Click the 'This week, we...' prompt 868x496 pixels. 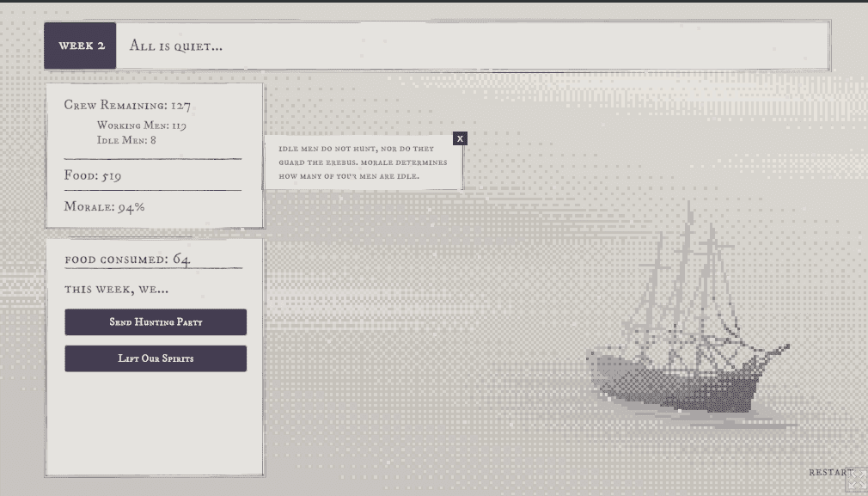[x=116, y=289]
